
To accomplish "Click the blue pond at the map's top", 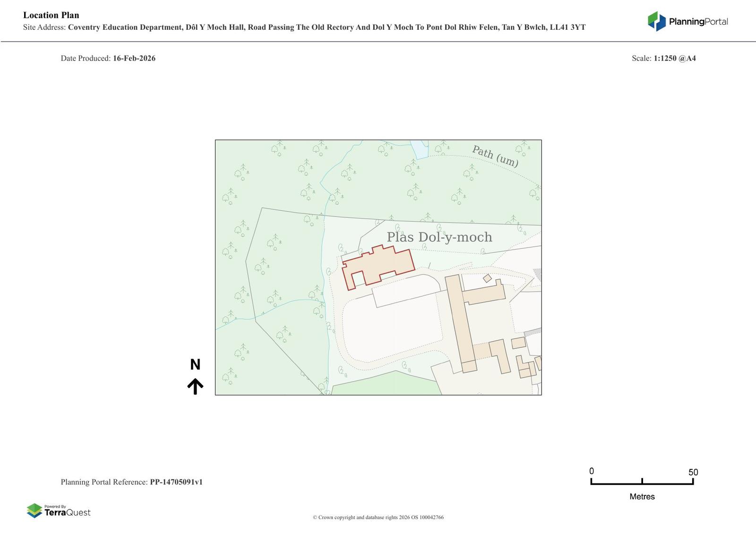I will [x=420, y=149].
